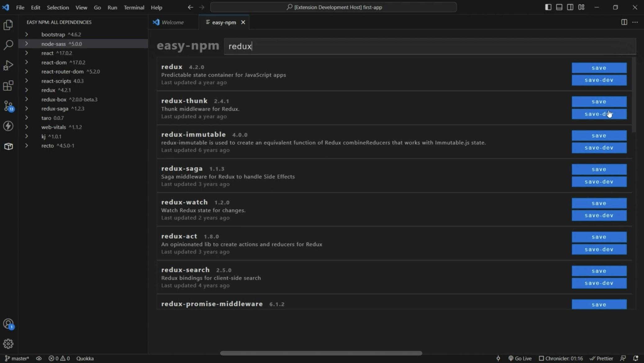The image size is (644, 363).
Task: Toggle bottom panel layout icon
Action: pos(559,7)
